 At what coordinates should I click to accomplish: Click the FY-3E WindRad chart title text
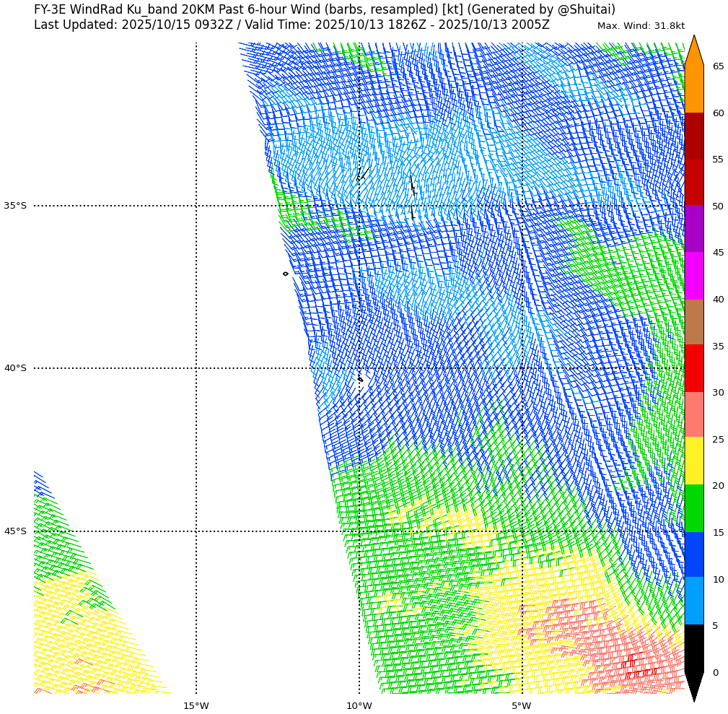(325, 10)
